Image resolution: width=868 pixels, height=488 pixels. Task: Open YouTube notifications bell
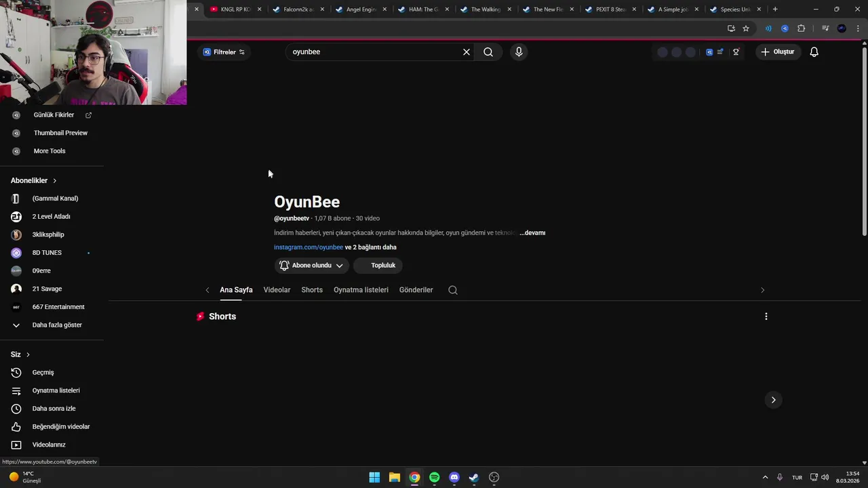coord(814,52)
